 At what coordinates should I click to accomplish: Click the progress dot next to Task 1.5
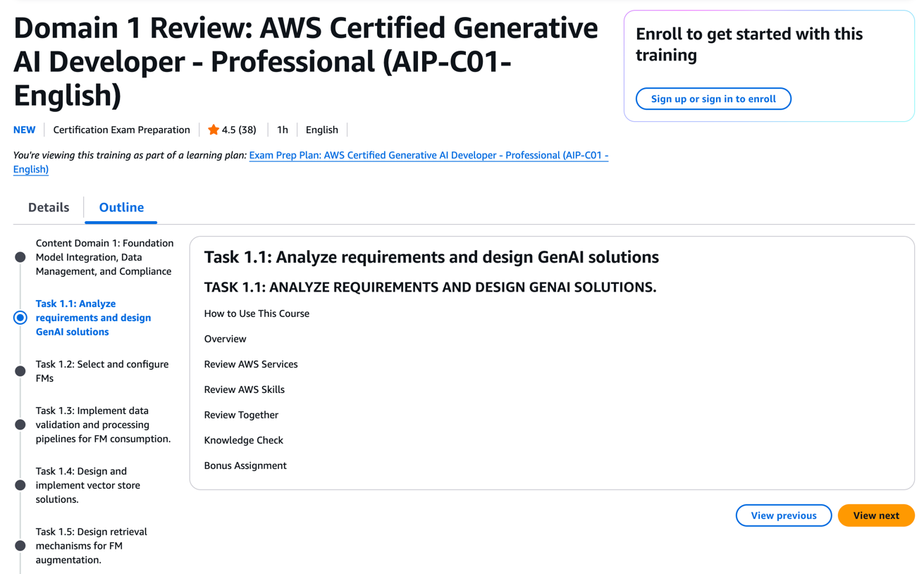point(20,545)
